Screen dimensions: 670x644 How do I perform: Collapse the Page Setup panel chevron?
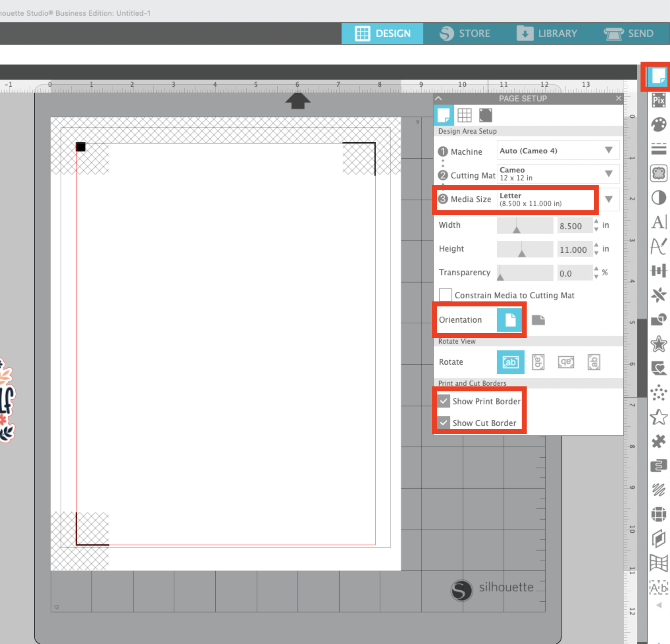coord(439,98)
